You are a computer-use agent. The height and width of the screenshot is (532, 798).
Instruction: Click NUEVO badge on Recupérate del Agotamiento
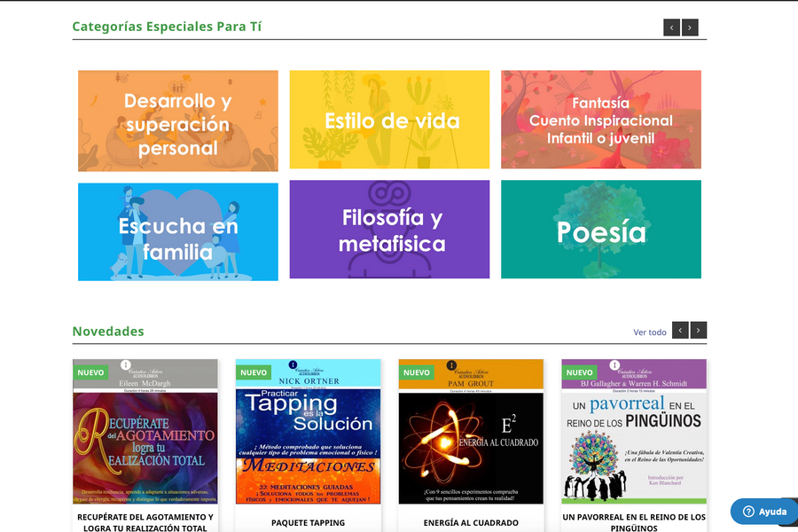tap(90, 372)
